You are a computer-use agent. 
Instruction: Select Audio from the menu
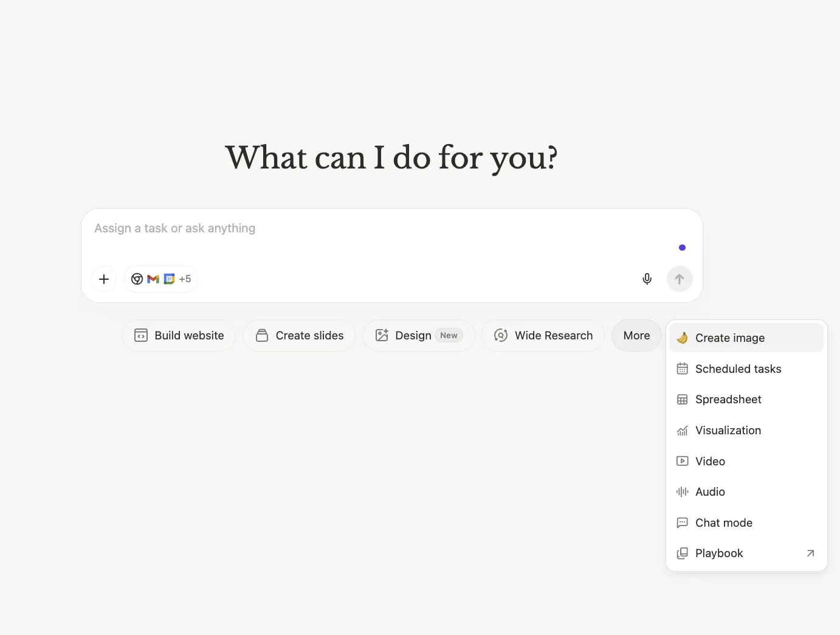point(709,491)
